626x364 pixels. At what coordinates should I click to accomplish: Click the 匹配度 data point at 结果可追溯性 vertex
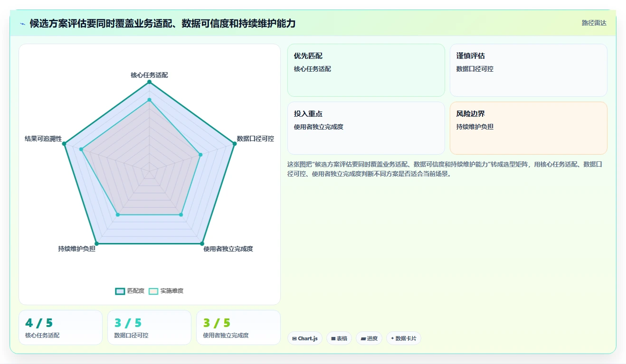[x=64, y=144]
